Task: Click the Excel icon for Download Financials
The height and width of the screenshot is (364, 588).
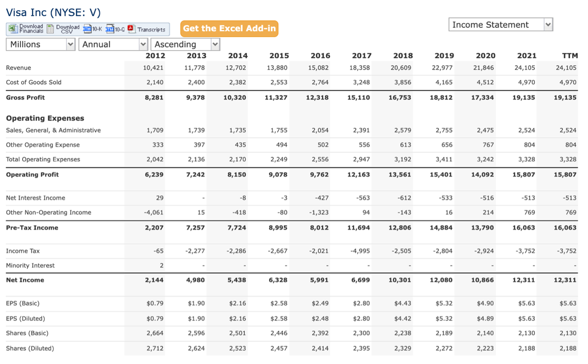Action: click(13, 29)
